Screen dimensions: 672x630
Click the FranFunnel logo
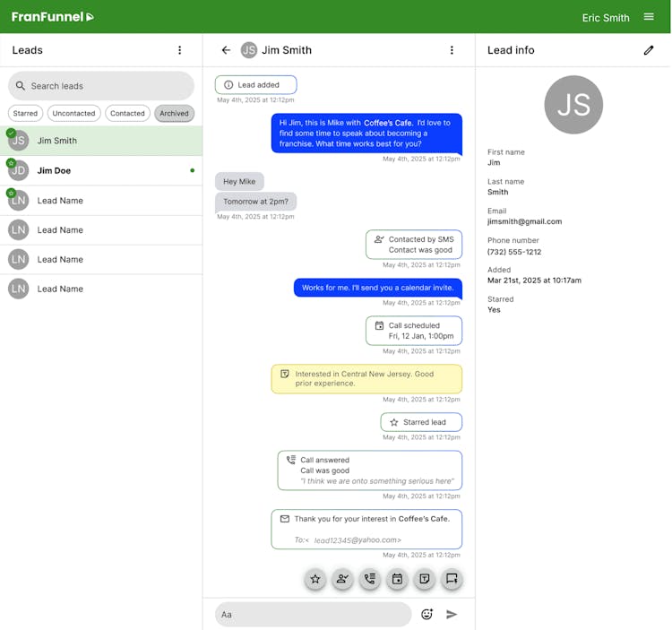coord(52,17)
